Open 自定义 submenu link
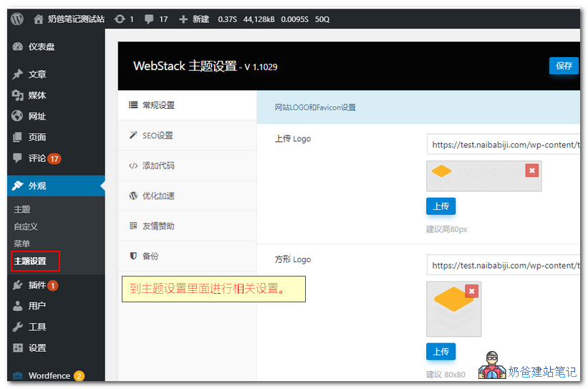Viewport: 588px width, 389px height. (x=26, y=226)
